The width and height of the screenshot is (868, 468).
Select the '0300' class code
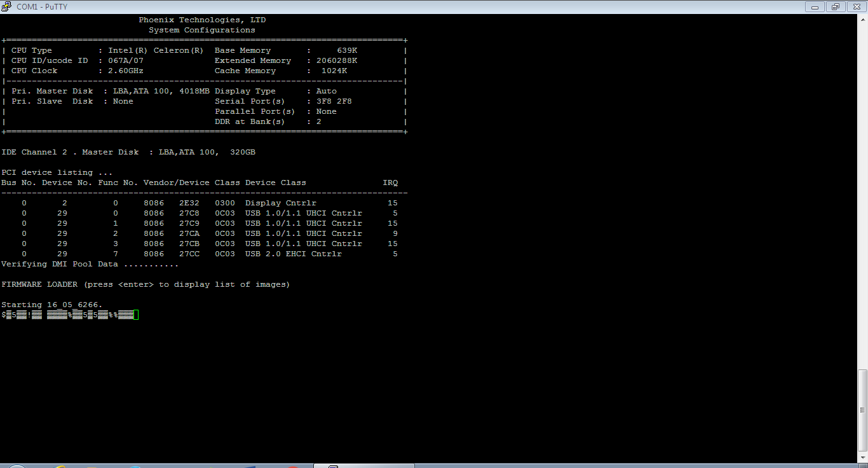pyautogui.click(x=225, y=203)
